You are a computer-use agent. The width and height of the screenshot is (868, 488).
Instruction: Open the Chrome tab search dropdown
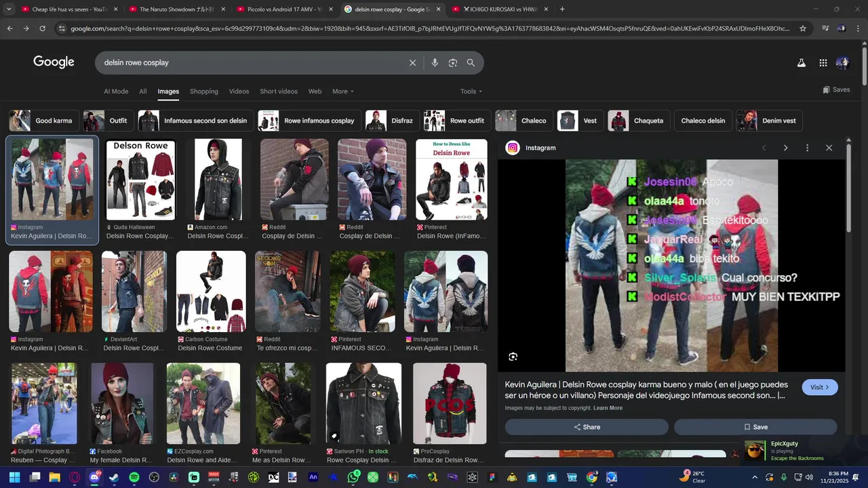pyautogui.click(x=8, y=9)
